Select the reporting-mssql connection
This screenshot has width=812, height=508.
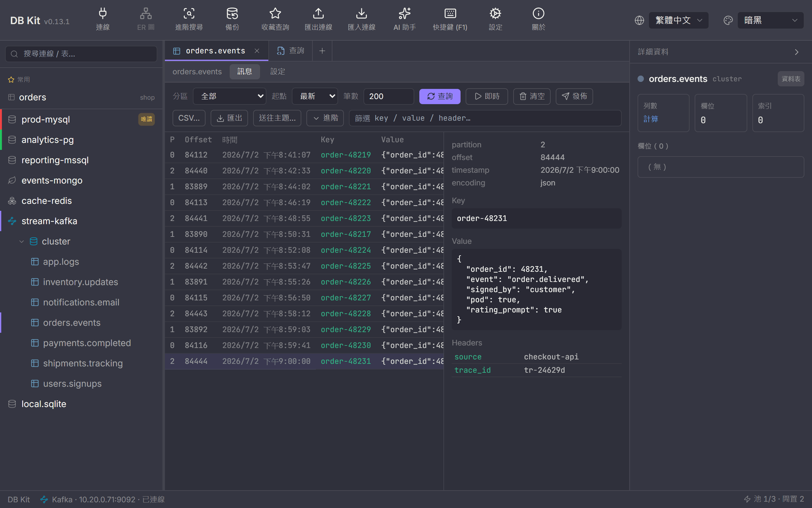[81, 160]
